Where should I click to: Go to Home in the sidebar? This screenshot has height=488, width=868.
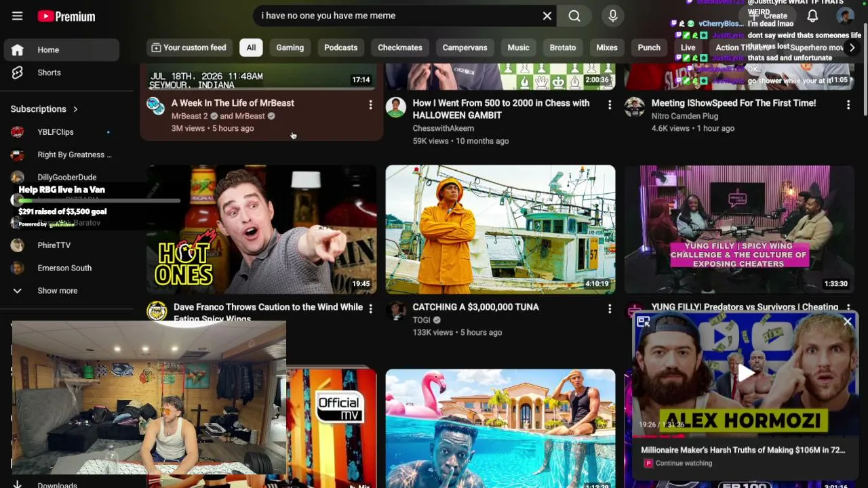(62, 49)
